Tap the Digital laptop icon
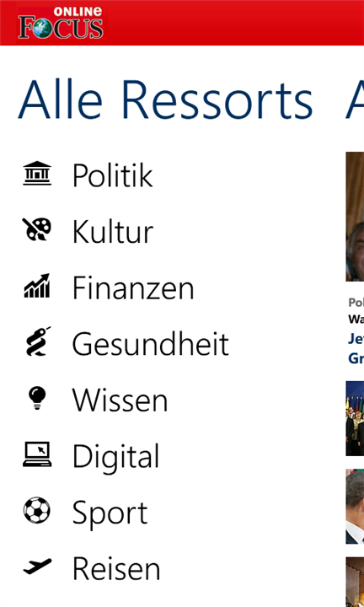This screenshot has height=607, width=364. (x=37, y=454)
